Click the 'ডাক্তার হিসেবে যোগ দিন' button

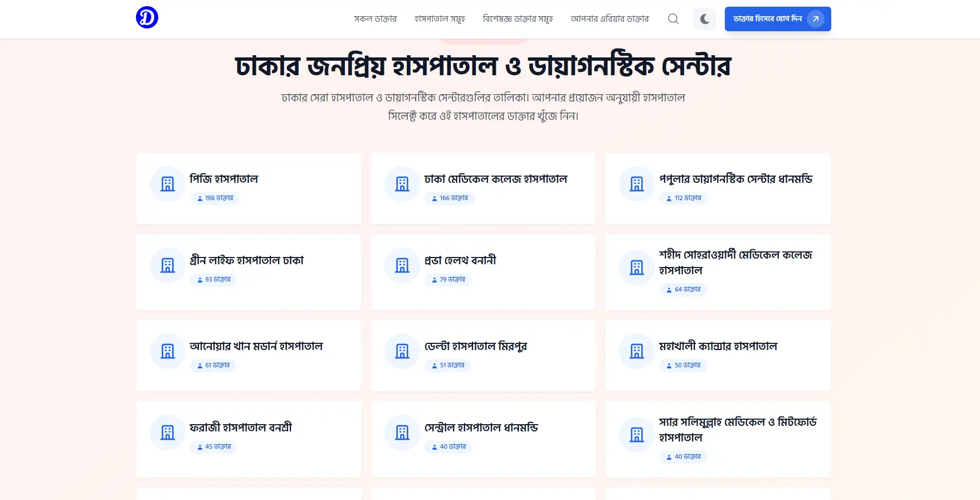coord(777,19)
